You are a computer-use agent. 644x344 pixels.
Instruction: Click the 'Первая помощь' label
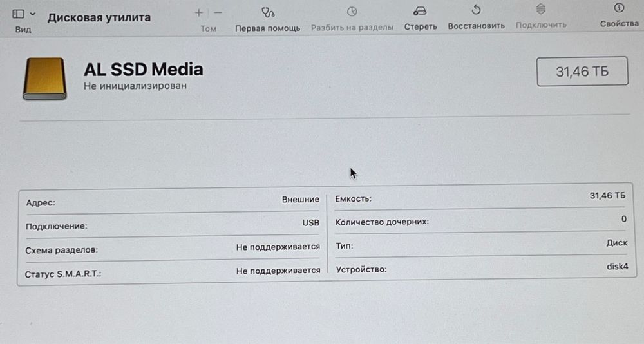click(x=267, y=28)
